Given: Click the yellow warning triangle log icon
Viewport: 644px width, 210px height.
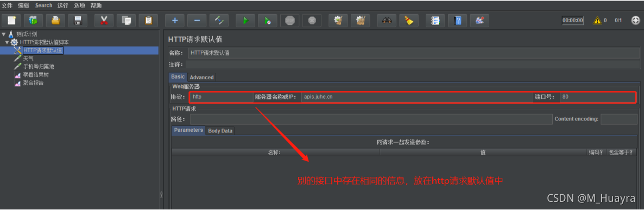Looking at the screenshot, I should (x=597, y=20).
